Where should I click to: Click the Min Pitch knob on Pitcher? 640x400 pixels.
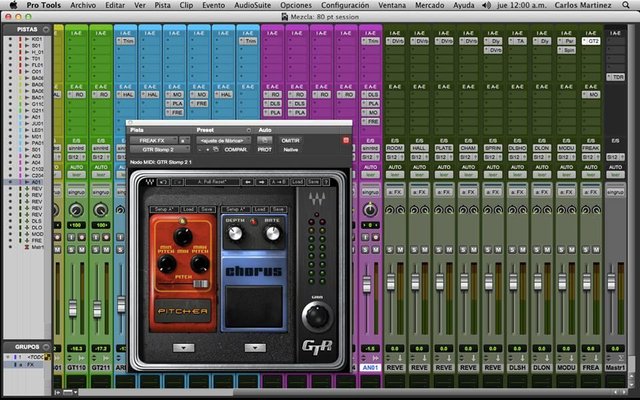[x=167, y=264]
